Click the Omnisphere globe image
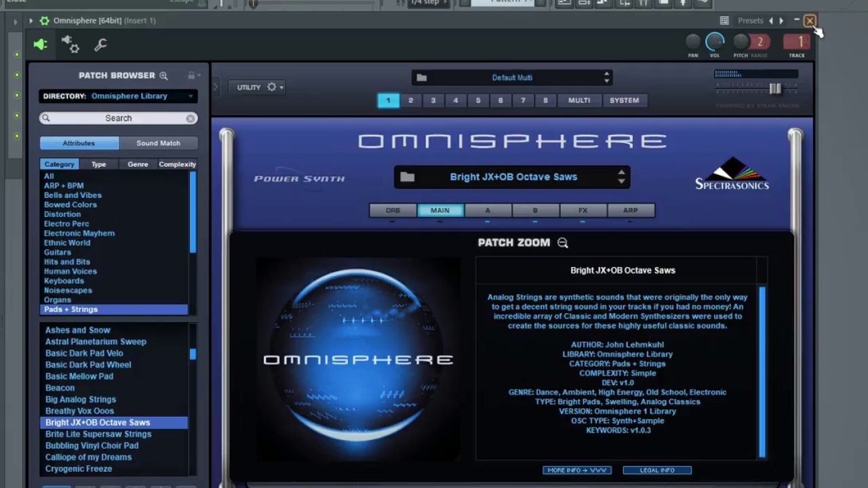The width and height of the screenshot is (868, 488). 358,359
